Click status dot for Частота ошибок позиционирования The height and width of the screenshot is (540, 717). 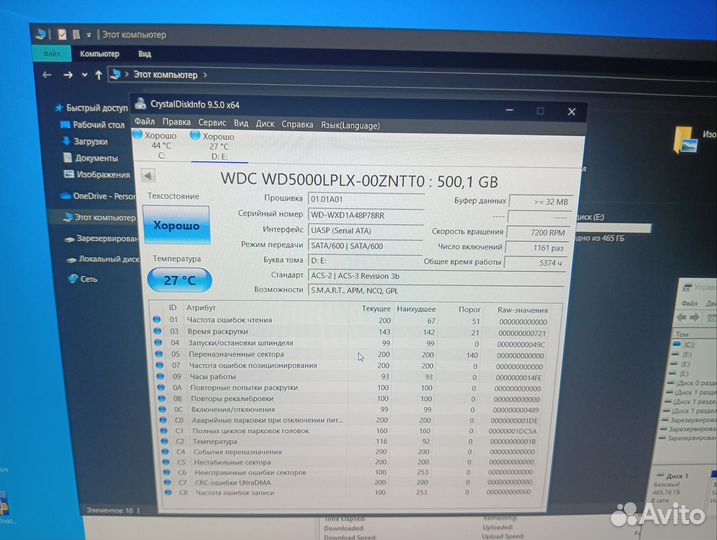pyautogui.click(x=159, y=365)
